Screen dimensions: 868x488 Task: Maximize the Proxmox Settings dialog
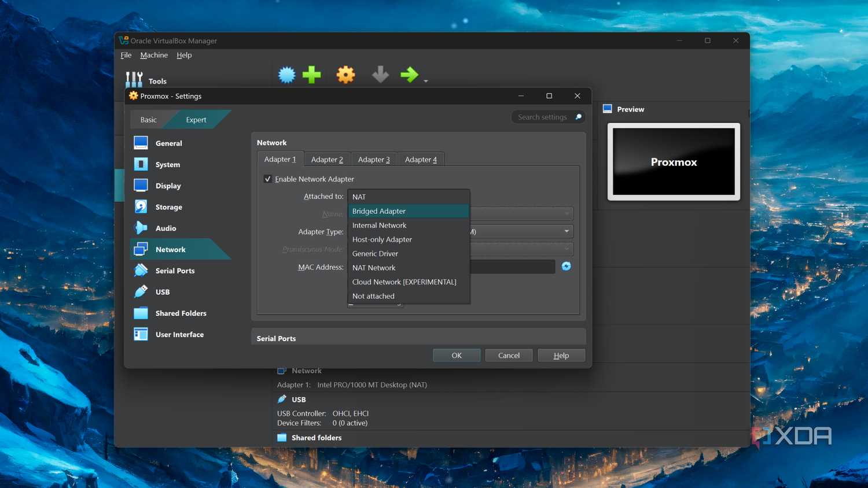549,96
